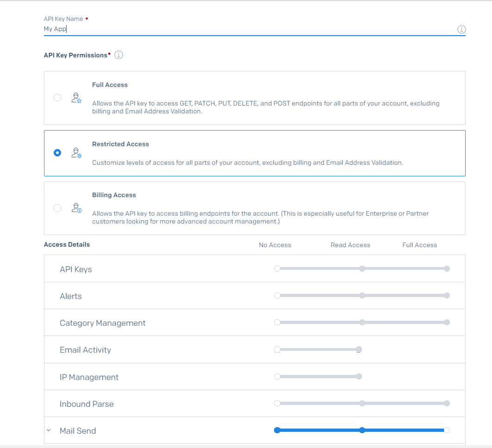This screenshot has height=448, width=492.
Task: Set Email Activity slider to No Access
Action: tap(277, 349)
